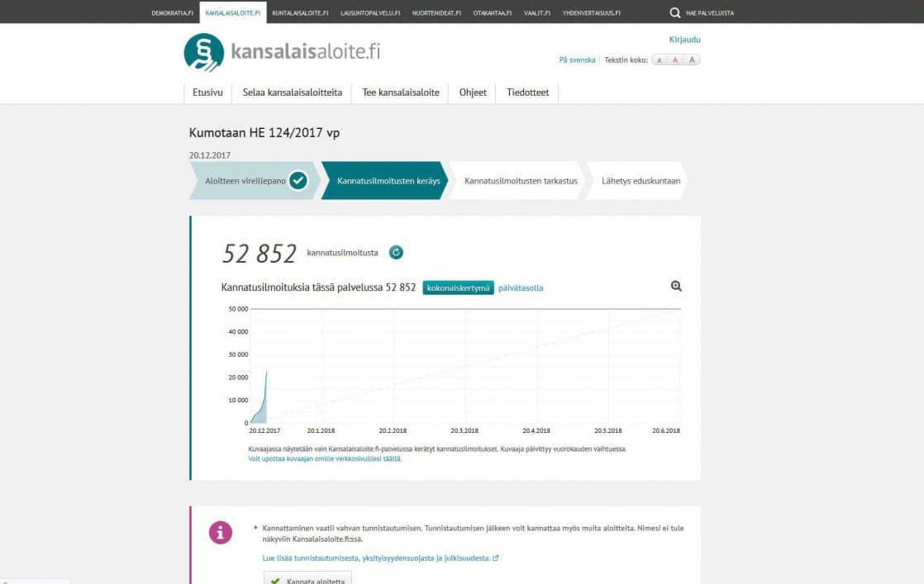
Task: Select the smallest text size A button
Action: (x=660, y=60)
